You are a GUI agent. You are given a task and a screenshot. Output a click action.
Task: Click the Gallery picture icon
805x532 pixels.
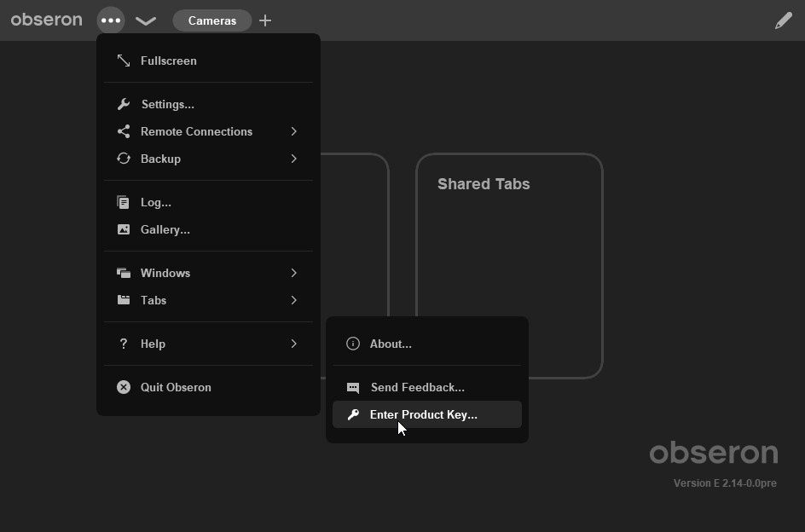tap(123, 229)
